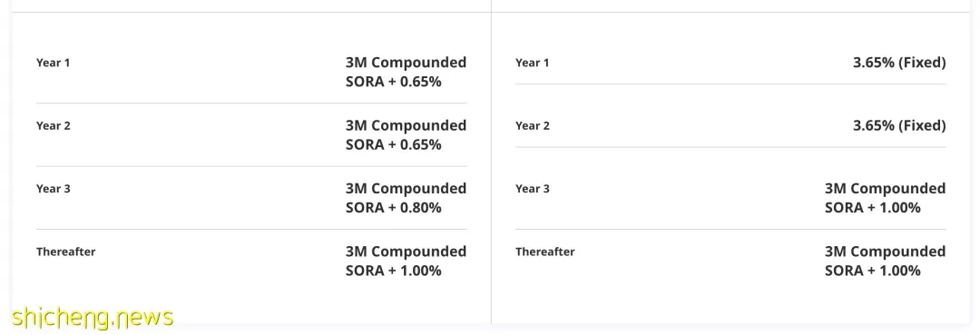Click the right column Year 1 label
The height and width of the screenshot is (335, 980).
click(x=533, y=63)
